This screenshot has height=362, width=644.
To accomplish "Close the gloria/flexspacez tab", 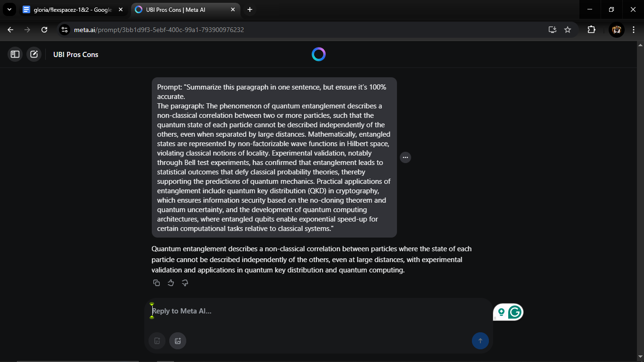I will click(x=120, y=9).
